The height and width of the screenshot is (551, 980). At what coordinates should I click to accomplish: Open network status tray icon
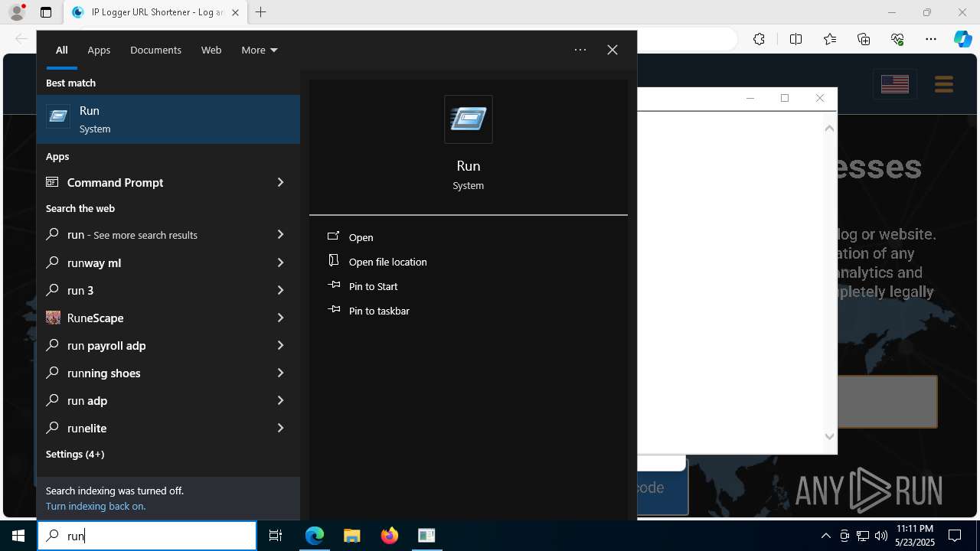tap(863, 536)
